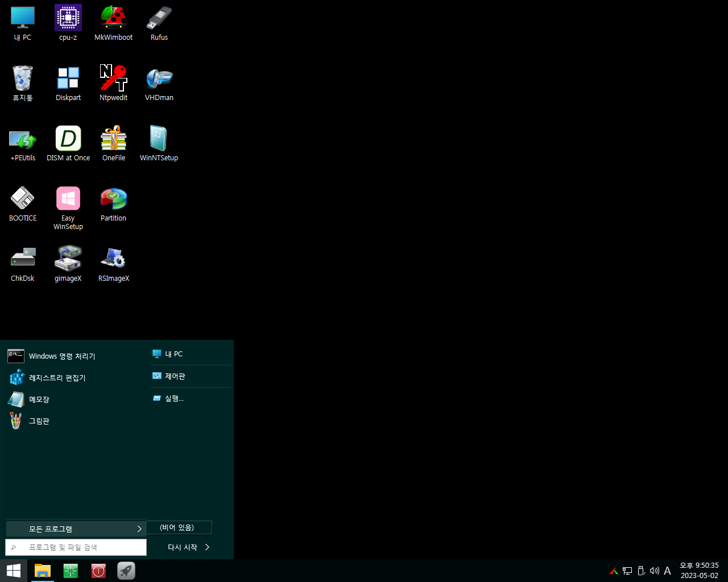Image resolution: width=728 pixels, height=582 pixels.
Task: Click the (비어 있음) submenu item
Action: click(x=179, y=527)
